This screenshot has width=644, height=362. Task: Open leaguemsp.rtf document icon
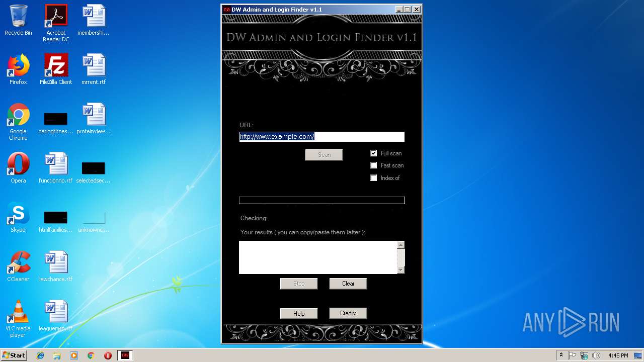pos(56,316)
